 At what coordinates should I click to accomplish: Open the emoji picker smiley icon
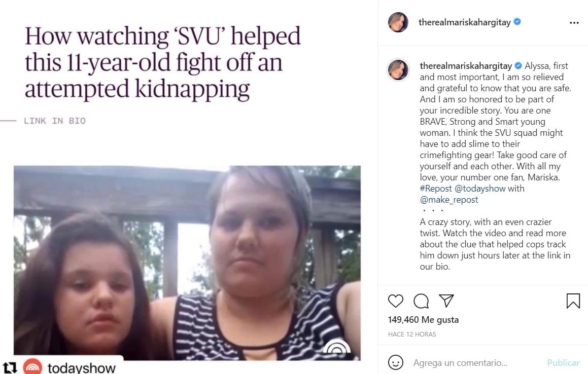[396, 362]
